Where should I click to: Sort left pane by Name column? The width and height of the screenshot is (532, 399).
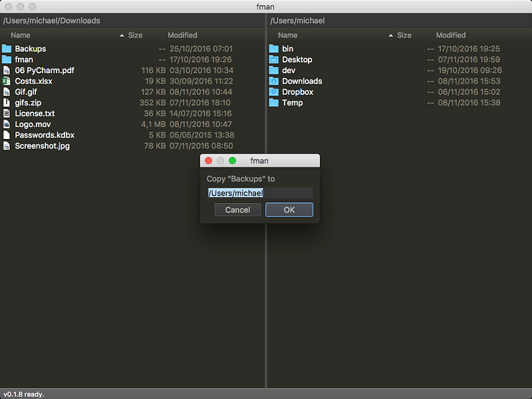click(21, 35)
